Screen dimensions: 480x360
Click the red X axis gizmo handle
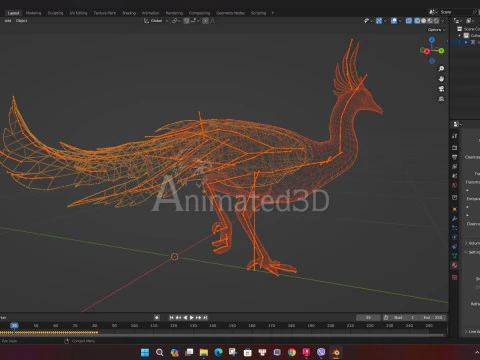427,51
